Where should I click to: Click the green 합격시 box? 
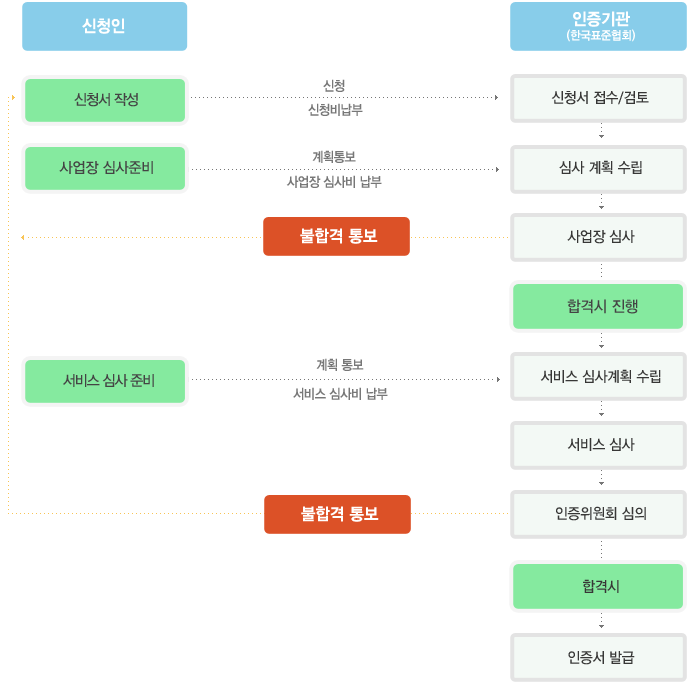598,586
